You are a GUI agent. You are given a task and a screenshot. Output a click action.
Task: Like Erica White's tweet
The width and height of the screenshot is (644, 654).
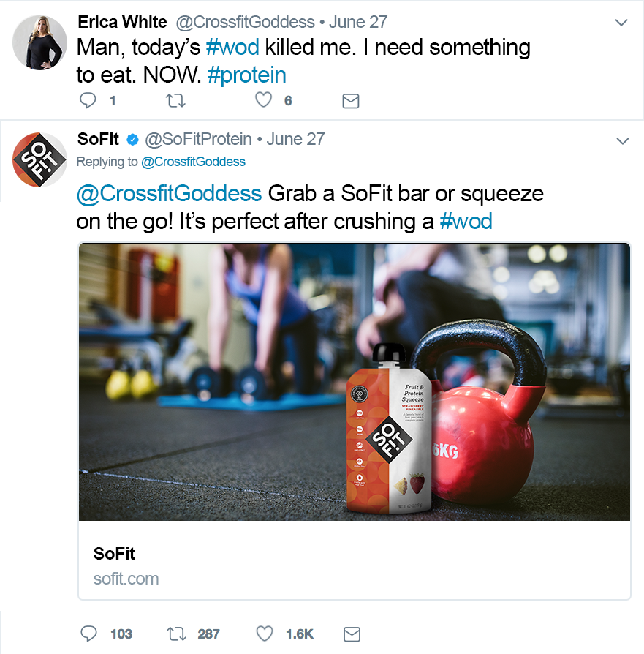pyautogui.click(x=264, y=101)
